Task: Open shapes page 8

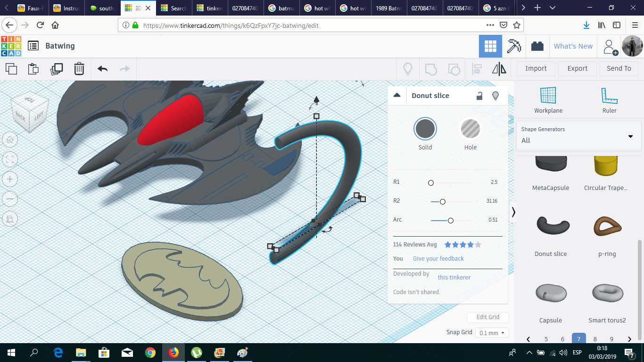Action: tap(595, 339)
